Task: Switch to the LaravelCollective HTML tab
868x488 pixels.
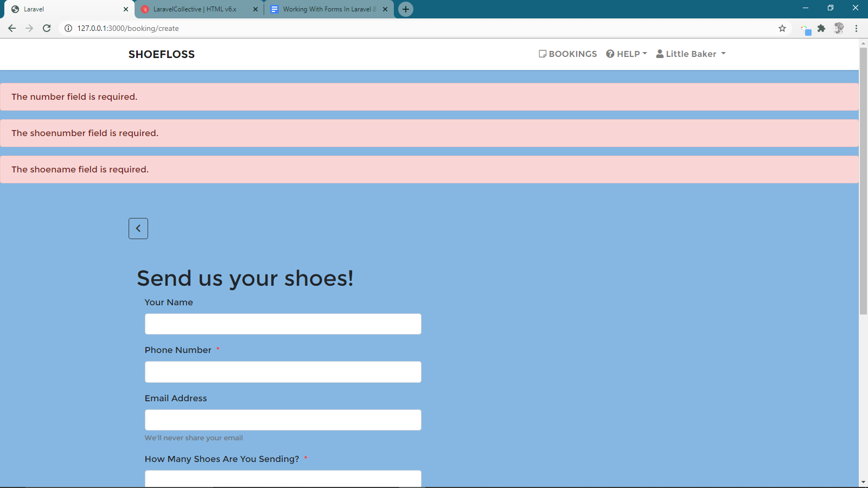Action: tap(195, 9)
